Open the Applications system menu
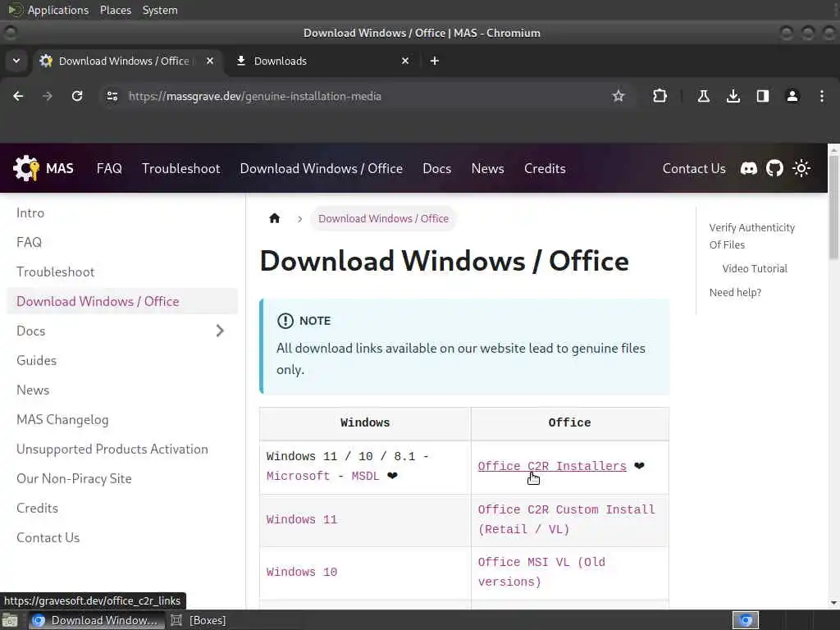 coord(58,10)
